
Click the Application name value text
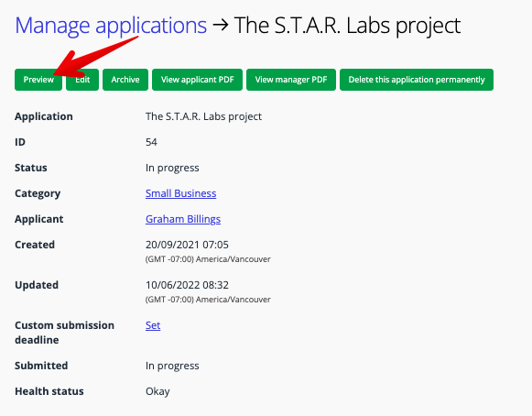coord(203,116)
